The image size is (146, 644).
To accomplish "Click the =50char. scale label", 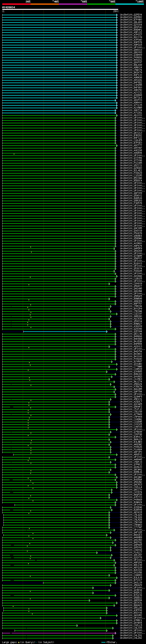I will [x=112, y=642].
